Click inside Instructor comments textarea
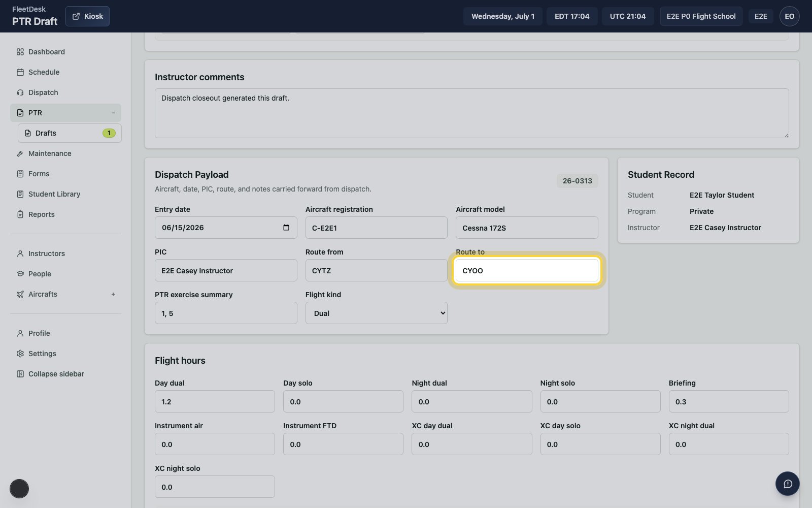 point(471,113)
